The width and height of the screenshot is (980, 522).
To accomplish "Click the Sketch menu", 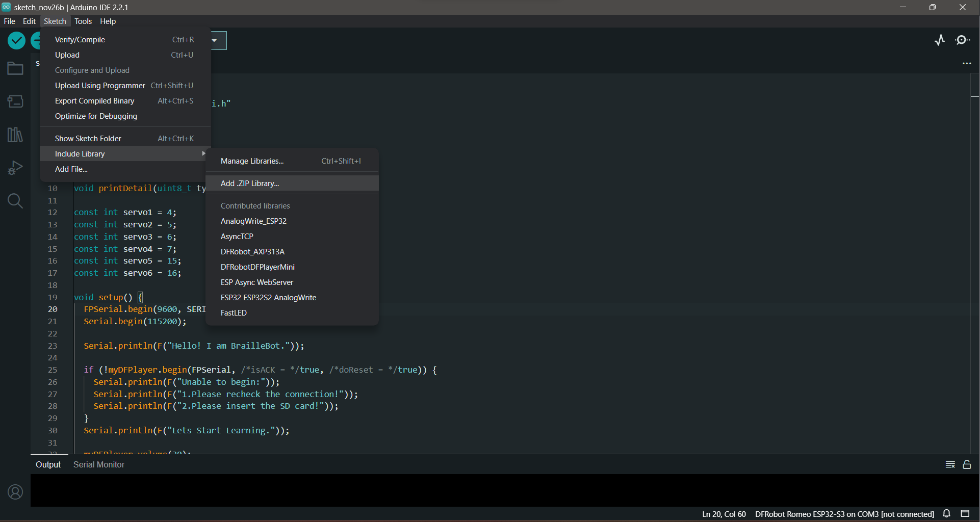I will point(55,21).
